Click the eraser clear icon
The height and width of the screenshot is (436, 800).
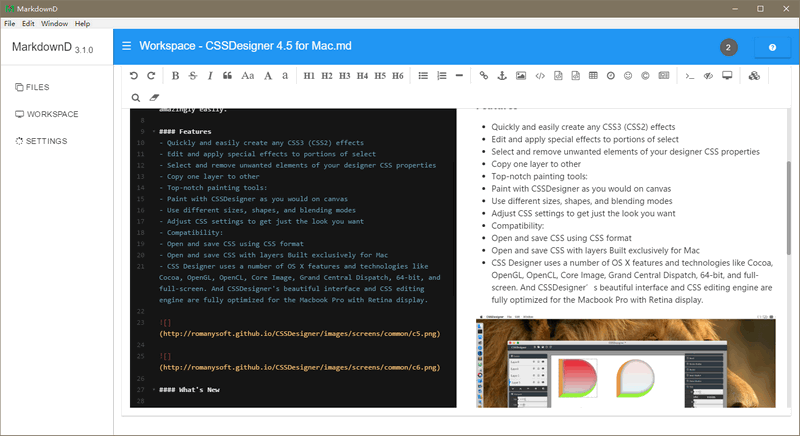154,97
